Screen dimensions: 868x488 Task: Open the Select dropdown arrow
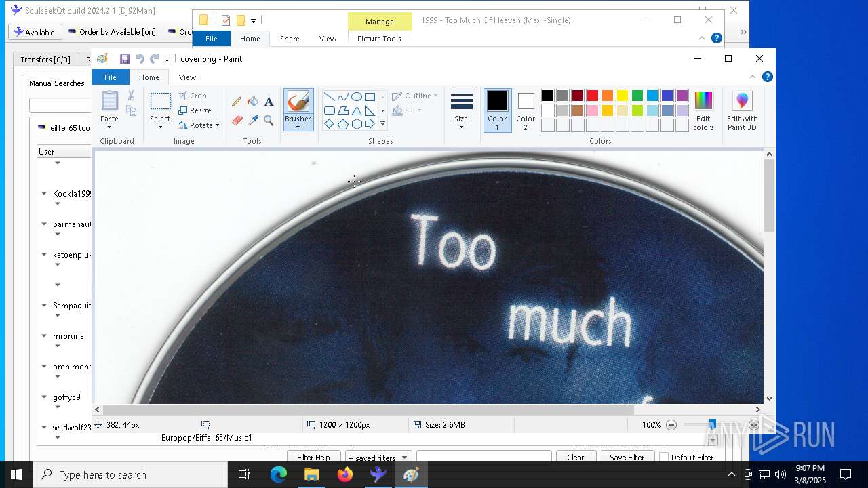click(x=160, y=127)
